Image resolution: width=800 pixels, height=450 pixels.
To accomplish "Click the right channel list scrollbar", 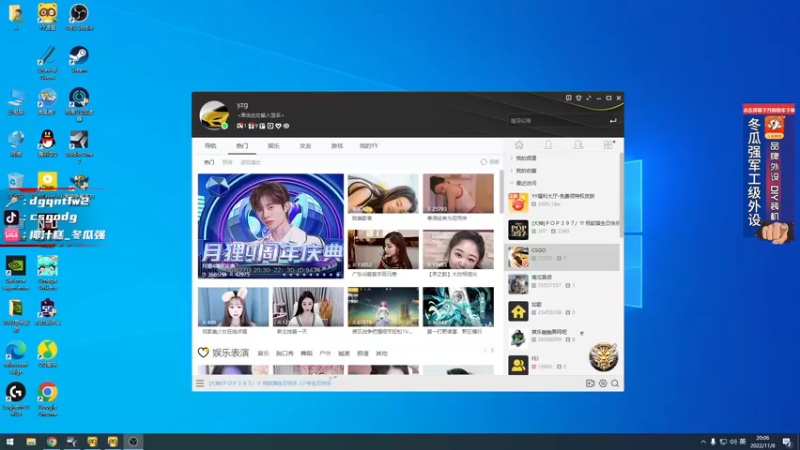I will [621, 195].
